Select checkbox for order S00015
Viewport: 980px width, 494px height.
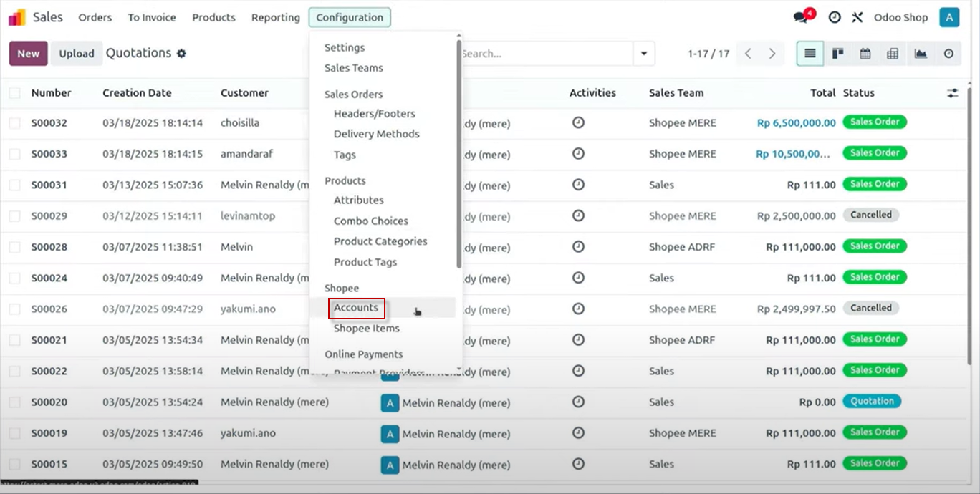[x=14, y=464]
